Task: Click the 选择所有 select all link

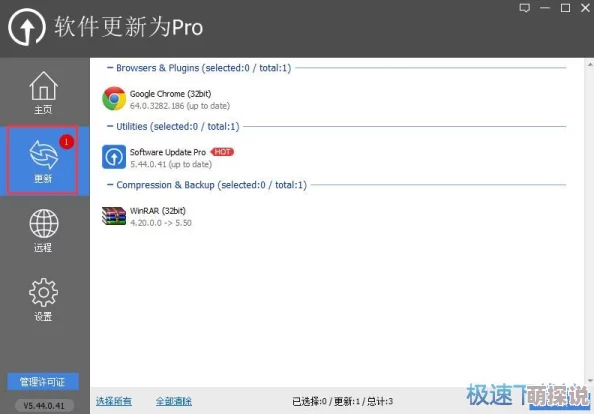Action: coord(114,401)
